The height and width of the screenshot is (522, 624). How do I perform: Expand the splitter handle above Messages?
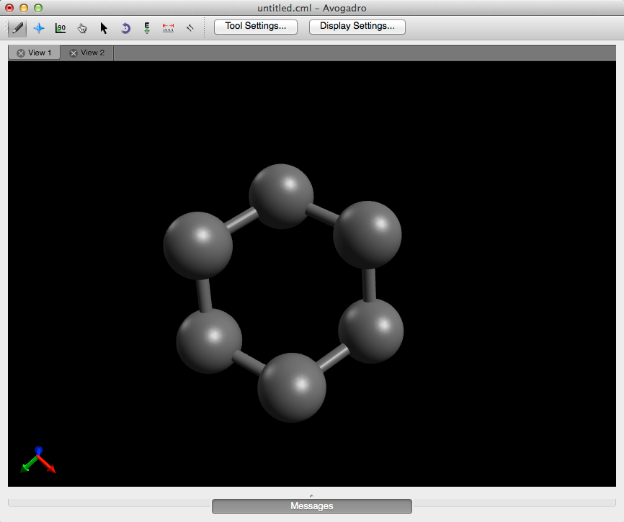click(x=311, y=495)
